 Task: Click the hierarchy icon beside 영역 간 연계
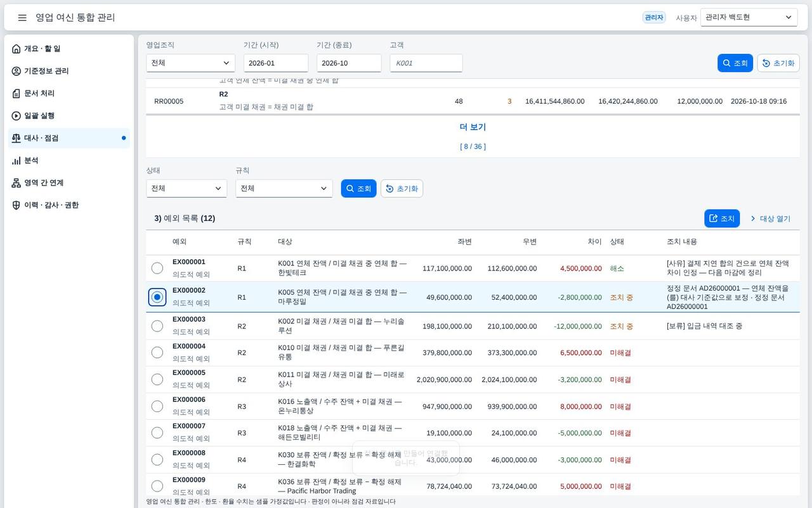click(x=16, y=183)
